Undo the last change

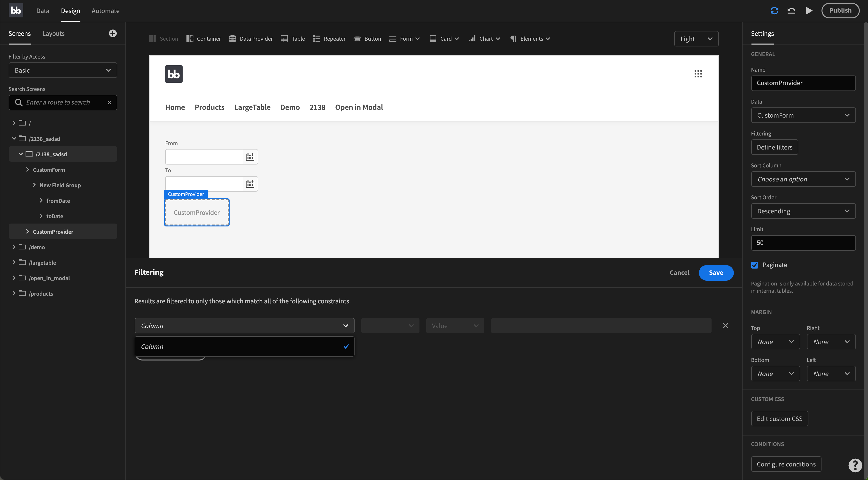coord(791,10)
